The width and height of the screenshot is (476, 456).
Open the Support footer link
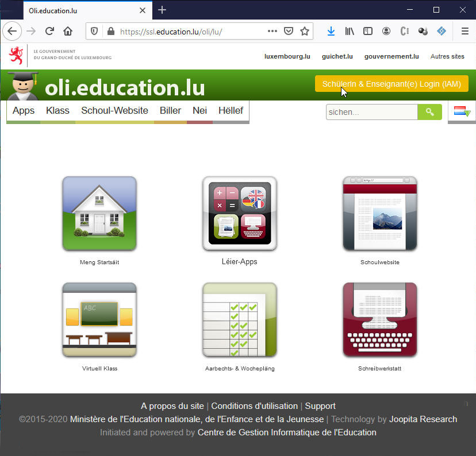tap(320, 406)
